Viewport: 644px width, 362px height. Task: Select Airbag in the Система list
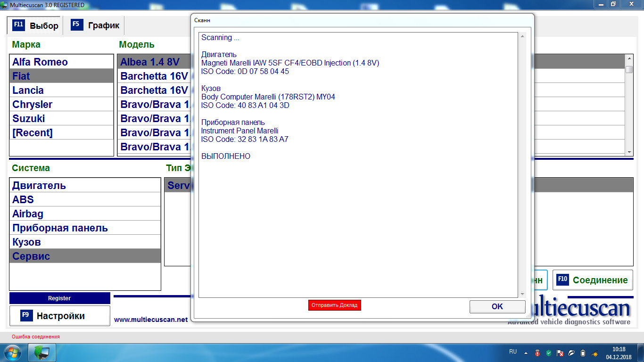point(85,214)
